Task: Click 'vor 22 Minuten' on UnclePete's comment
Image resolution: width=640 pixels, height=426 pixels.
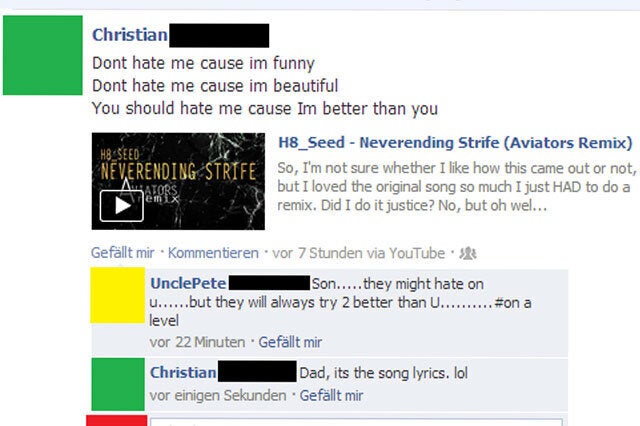Action: (197, 342)
